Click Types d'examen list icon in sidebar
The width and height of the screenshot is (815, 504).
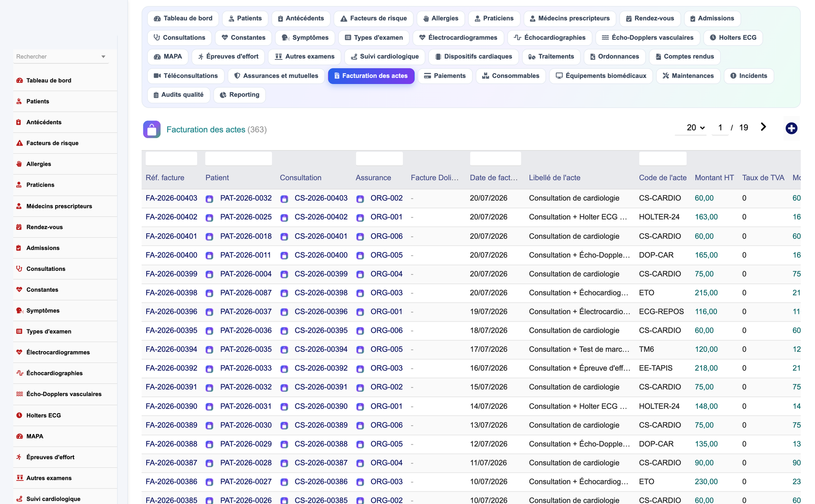[x=19, y=331]
